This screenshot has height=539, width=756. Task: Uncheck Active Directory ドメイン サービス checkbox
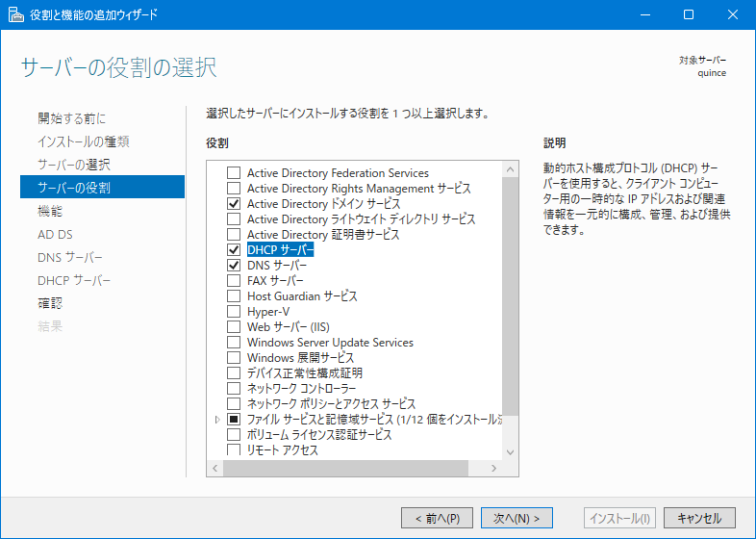click(x=234, y=204)
